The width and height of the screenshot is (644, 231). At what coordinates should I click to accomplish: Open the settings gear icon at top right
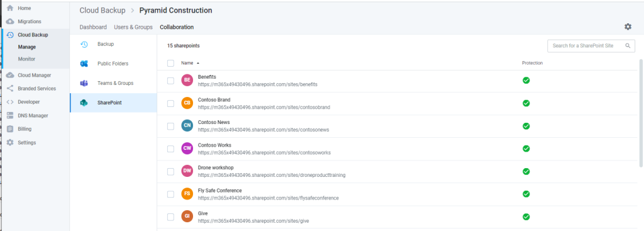click(x=628, y=26)
